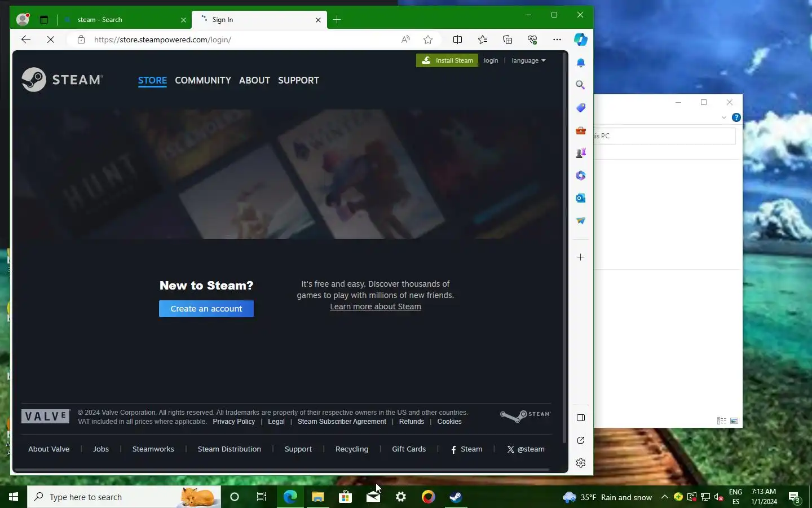Open the Favorites list icon
Image resolution: width=812 pixels, height=508 pixels.
click(x=483, y=40)
